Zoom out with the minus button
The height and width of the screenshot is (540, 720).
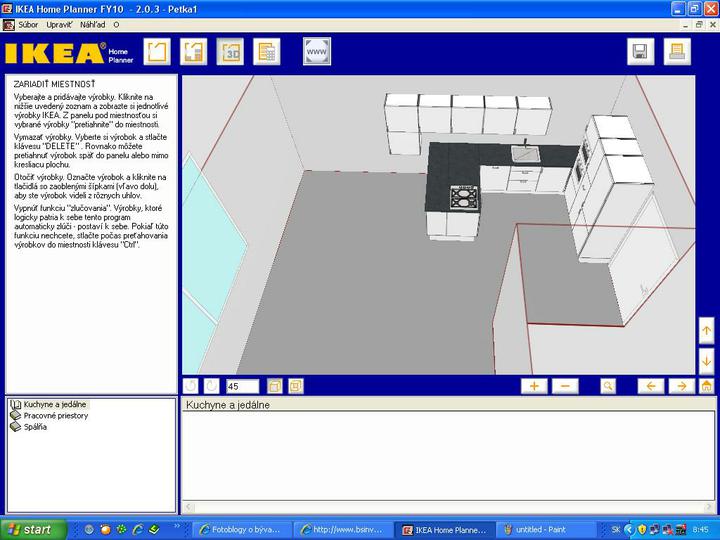click(565, 386)
